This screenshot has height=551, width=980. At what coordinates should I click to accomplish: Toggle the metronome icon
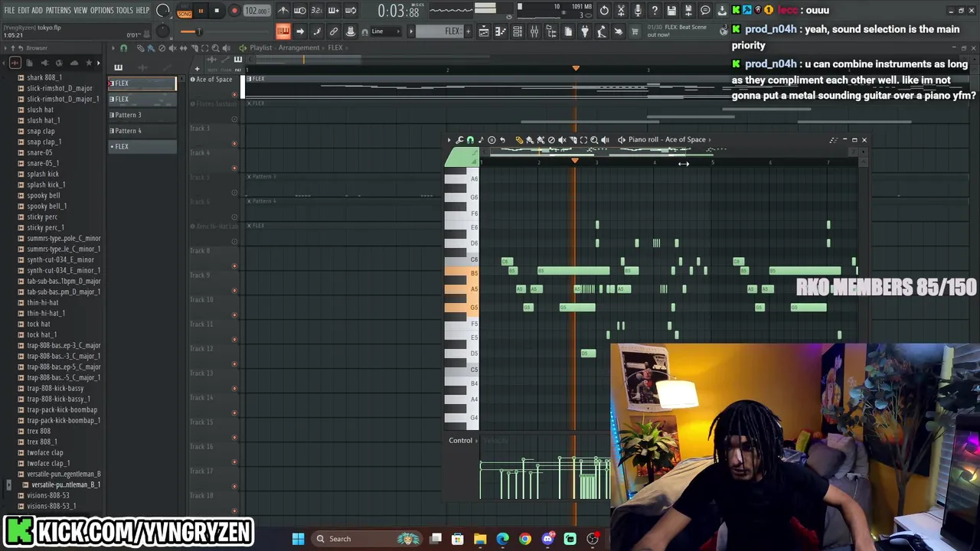tap(283, 11)
